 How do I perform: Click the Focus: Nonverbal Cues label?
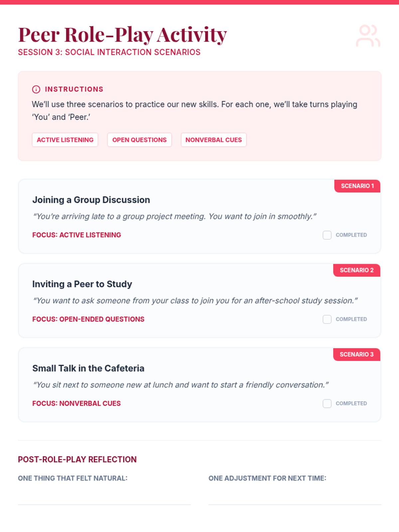click(x=76, y=403)
